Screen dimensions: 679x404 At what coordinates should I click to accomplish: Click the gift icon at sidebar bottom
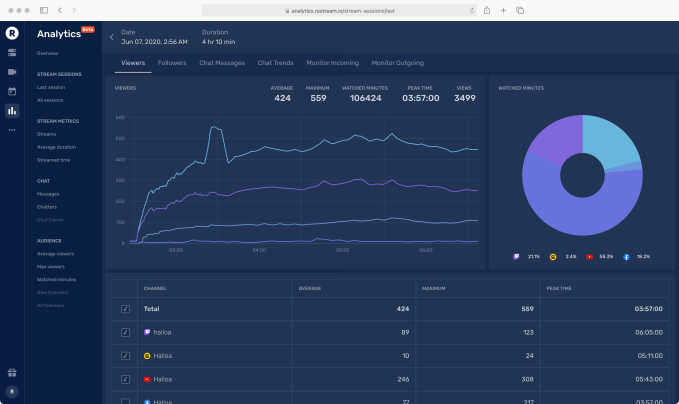point(12,372)
